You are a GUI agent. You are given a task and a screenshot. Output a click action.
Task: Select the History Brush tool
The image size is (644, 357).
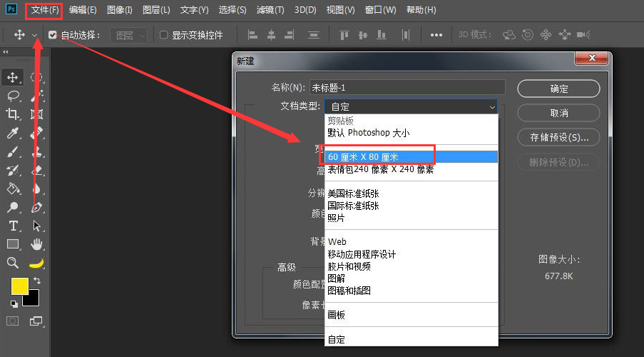tap(13, 170)
